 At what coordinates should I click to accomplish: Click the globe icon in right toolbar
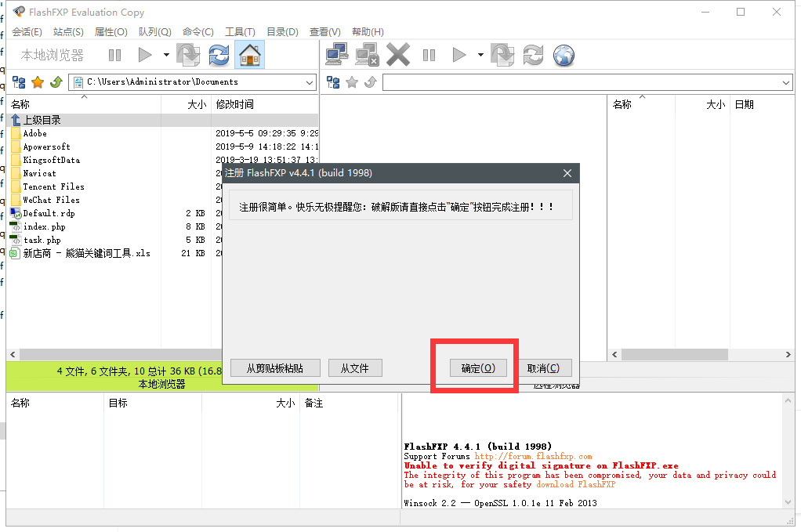(564, 55)
